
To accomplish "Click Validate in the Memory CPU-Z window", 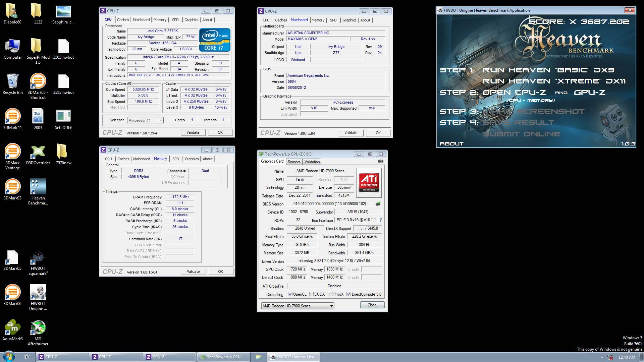I will click(x=193, y=271).
